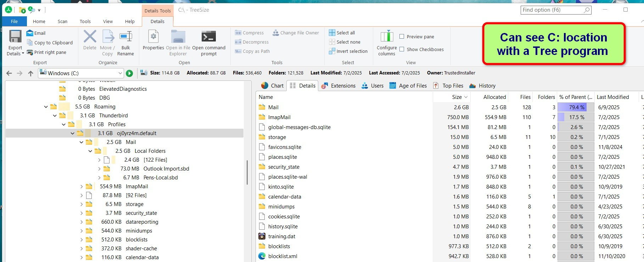
Task: Configure columns for details view
Action: click(387, 43)
